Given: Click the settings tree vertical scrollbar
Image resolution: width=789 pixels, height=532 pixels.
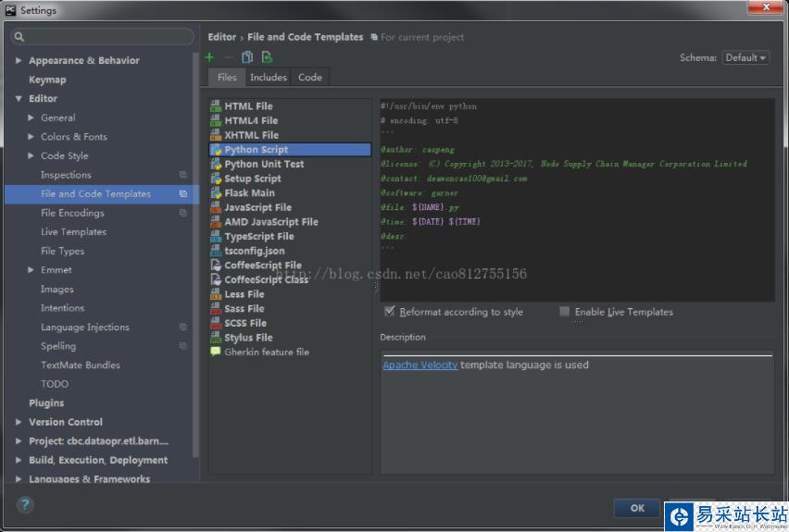Looking at the screenshot, I should (x=195, y=254).
